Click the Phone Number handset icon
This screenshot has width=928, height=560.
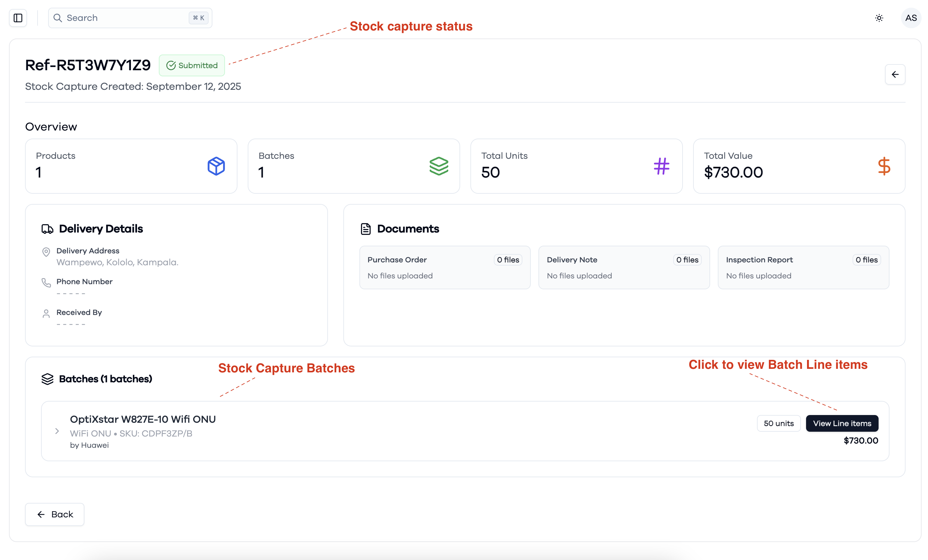click(46, 283)
